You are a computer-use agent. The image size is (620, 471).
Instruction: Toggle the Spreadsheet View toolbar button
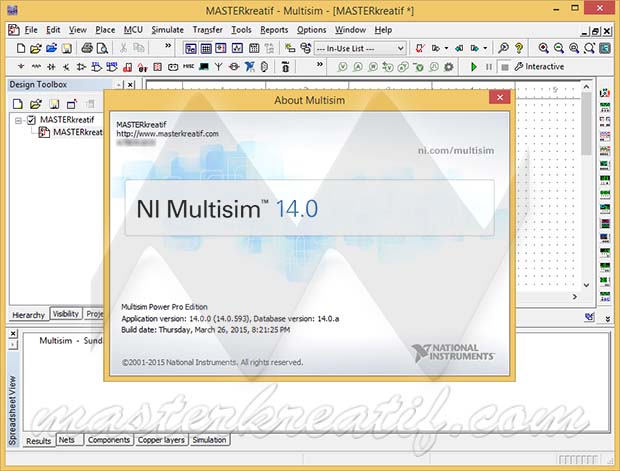pos(206,48)
